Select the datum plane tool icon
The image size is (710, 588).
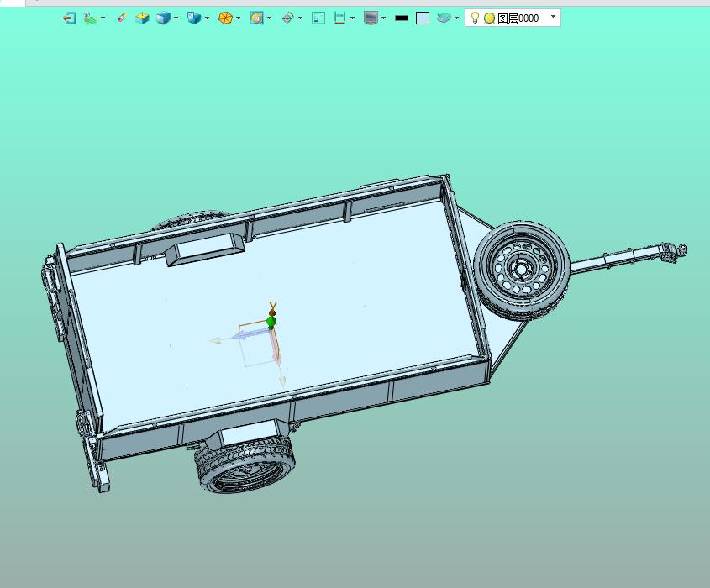pos(90,18)
